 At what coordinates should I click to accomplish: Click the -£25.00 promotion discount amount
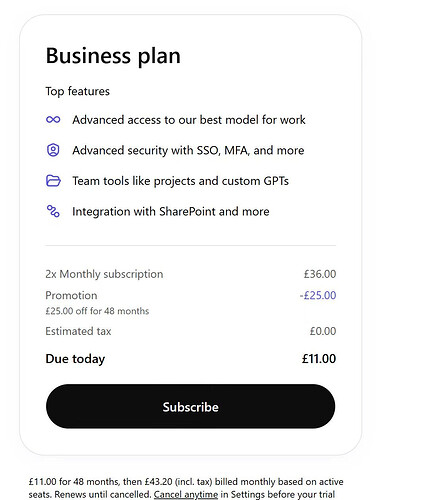click(318, 295)
